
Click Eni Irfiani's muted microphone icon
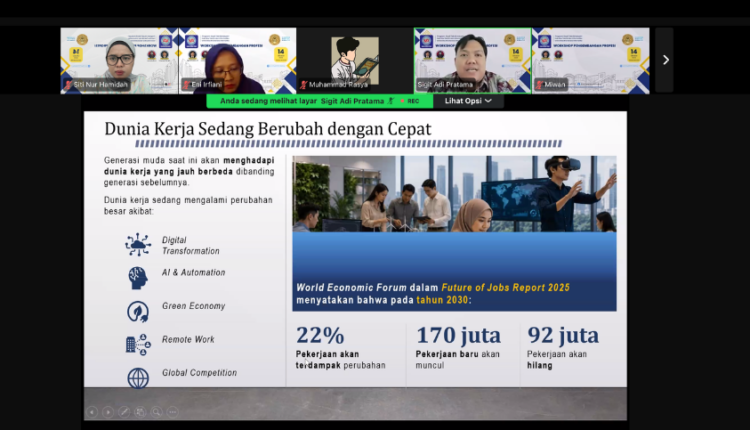coord(187,85)
